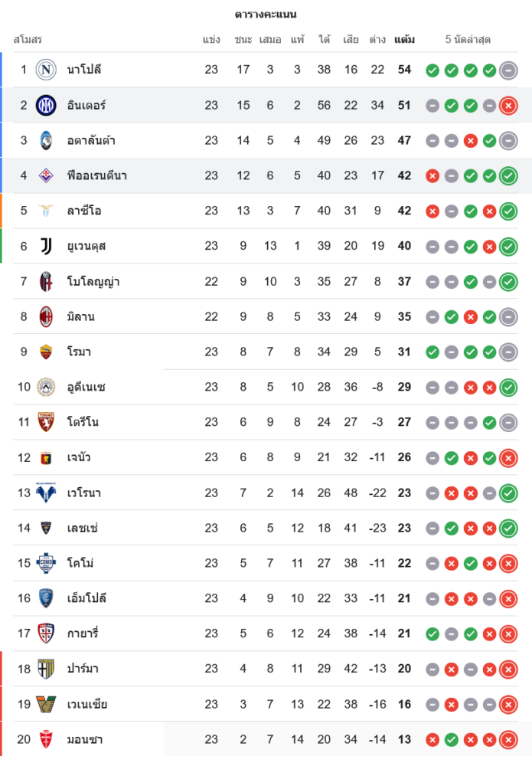The image size is (532, 766).
Task: Open the อตาลันต้า team link
Action: (x=91, y=140)
